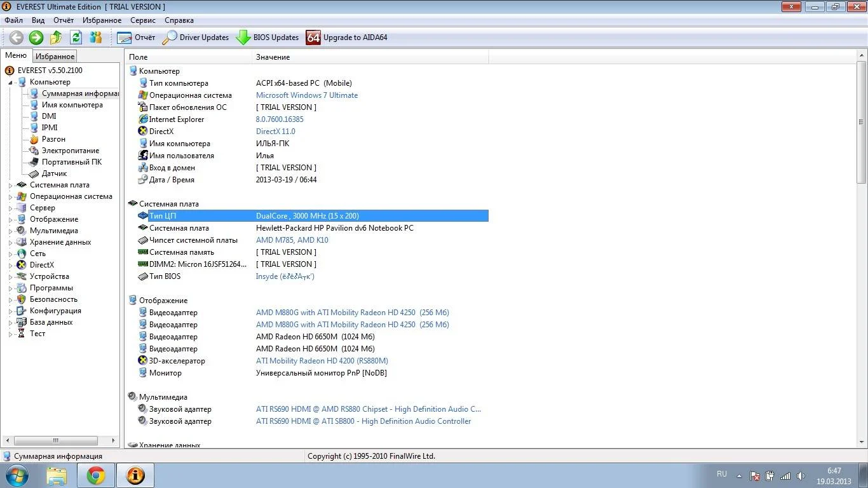Viewport: 868px width, 488px height.
Task: Expand the Сервер tree node
Action: [10, 208]
